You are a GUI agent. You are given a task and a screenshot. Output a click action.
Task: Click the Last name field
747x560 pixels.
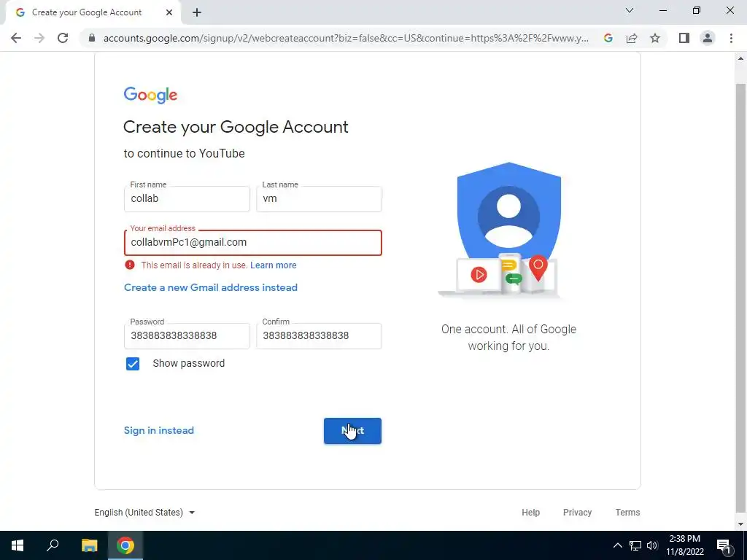point(319,198)
